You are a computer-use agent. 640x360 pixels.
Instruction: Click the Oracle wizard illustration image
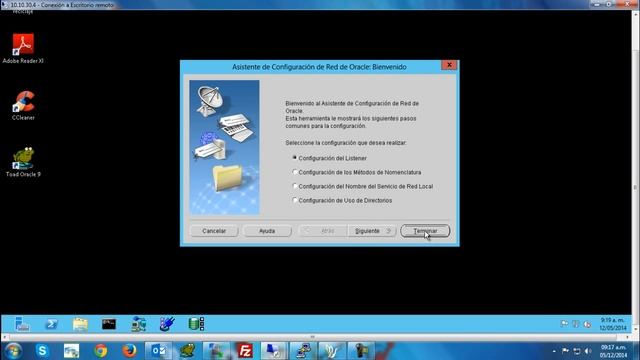pyautogui.click(x=224, y=147)
